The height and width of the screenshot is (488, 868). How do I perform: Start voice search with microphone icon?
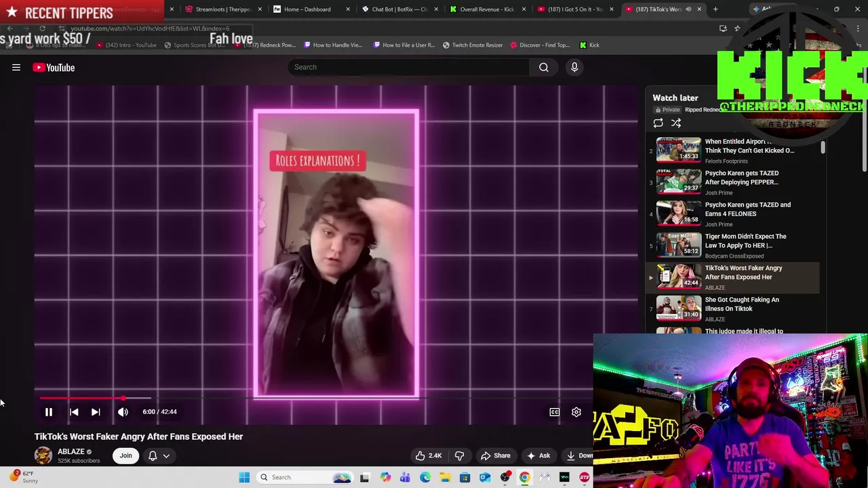point(574,67)
